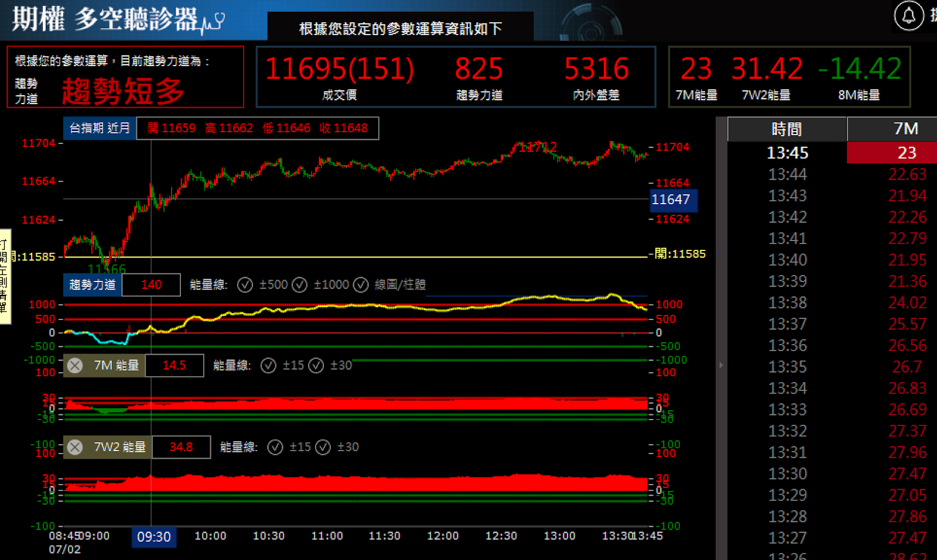The width and height of the screenshot is (937, 560).
Task: Click the OHLC info 開 11659 bar
Action: pyautogui.click(x=258, y=128)
